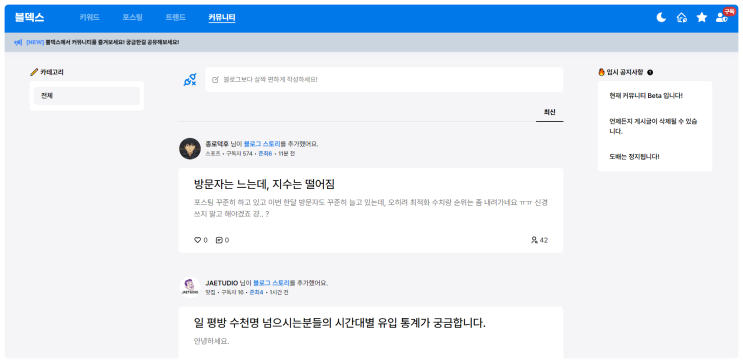Click the 준최6 blog grade label
The image size is (743, 363).
265,154
